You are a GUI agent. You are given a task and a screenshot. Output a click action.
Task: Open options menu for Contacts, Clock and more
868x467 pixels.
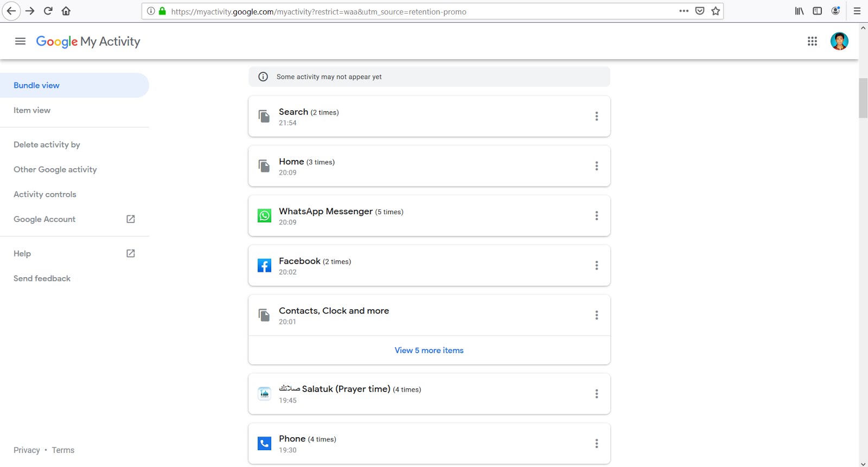click(597, 315)
